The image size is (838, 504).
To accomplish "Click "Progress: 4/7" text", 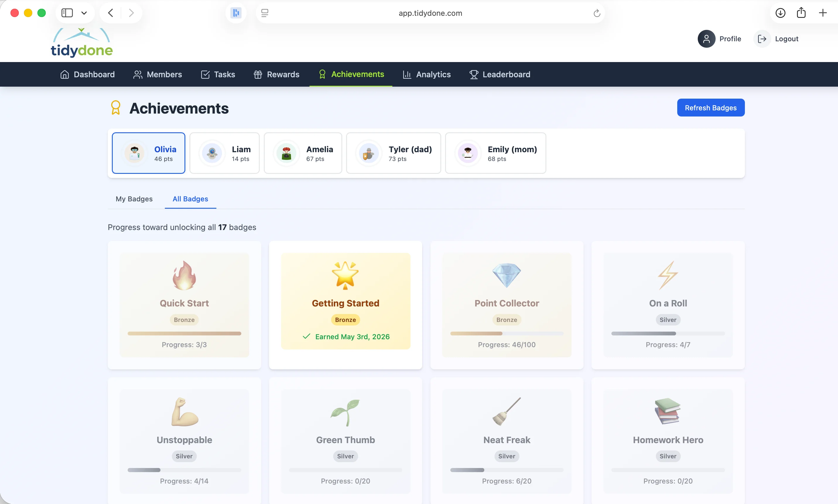I will coord(668,345).
